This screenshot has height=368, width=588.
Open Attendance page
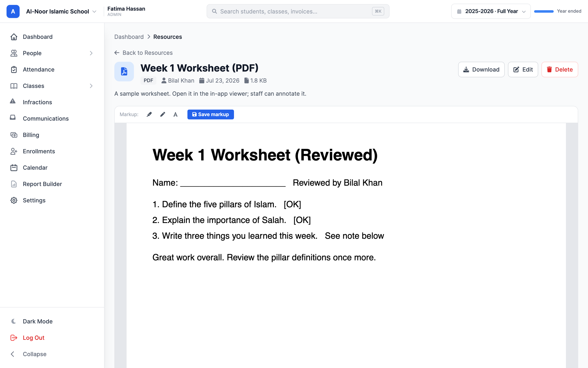click(x=52, y=70)
